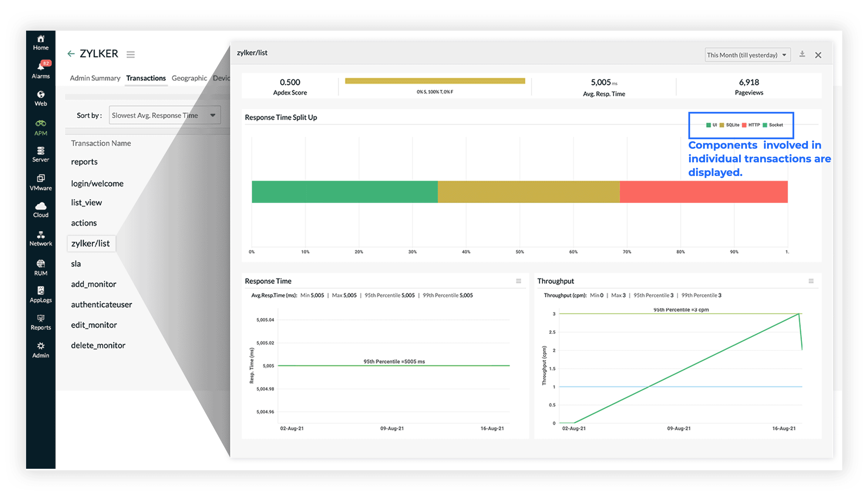Click the red HTTP segment of split-up bar

click(703, 192)
